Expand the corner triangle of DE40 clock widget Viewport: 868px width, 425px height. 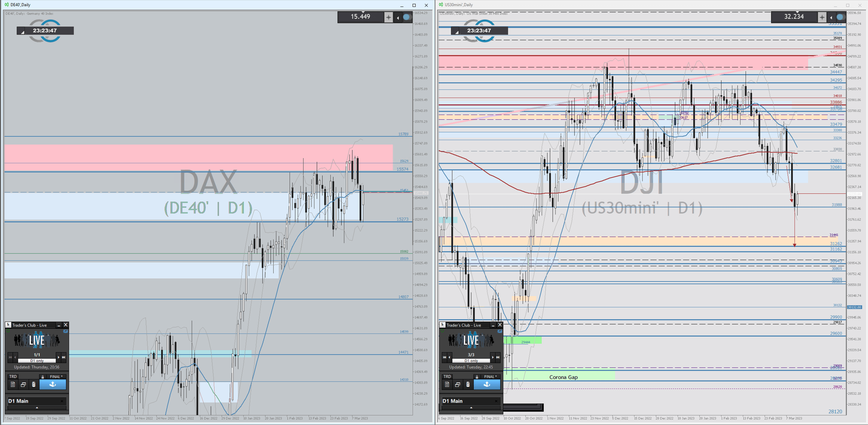(x=22, y=32)
